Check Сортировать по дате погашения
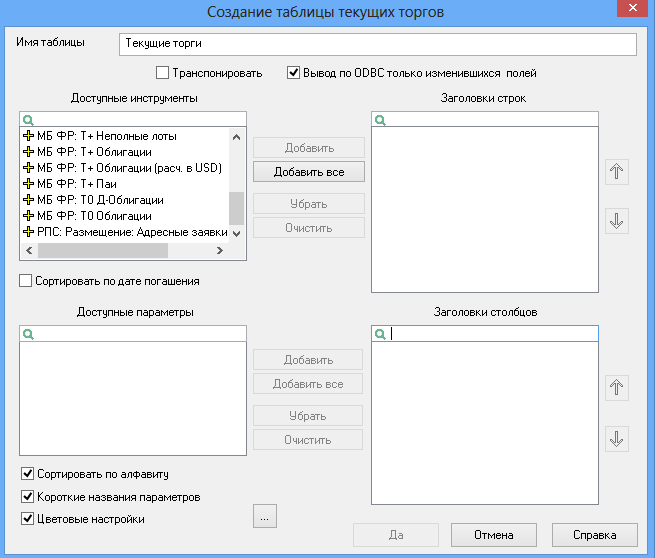The width and height of the screenshot is (655, 558). 25,281
